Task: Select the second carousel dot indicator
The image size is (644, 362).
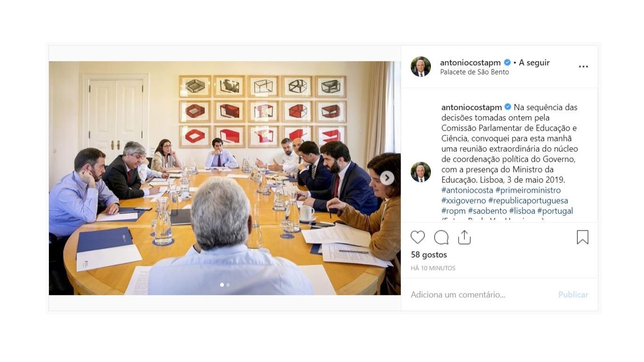Action: pos(228,285)
